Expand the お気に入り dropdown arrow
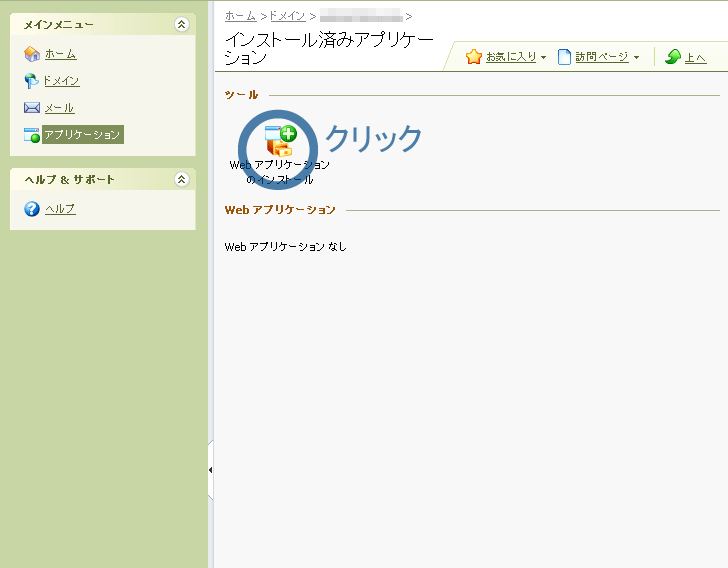The width and height of the screenshot is (728, 568). pos(543,58)
